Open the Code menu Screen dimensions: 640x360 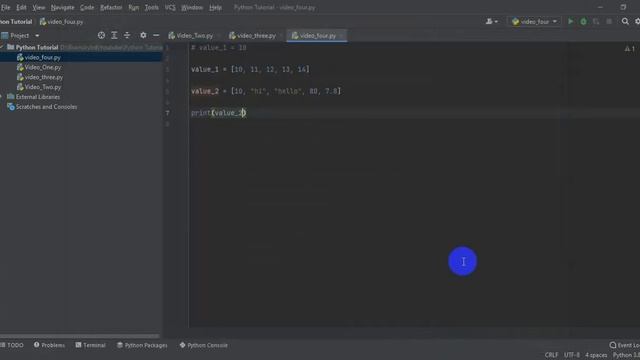coord(87,7)
